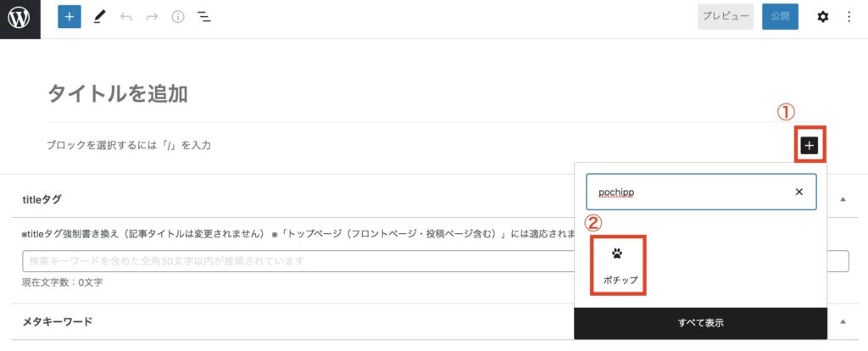Collapse the メタキーワード panel arrow
The height and width of the screenshot is (351, 868).
843,321
